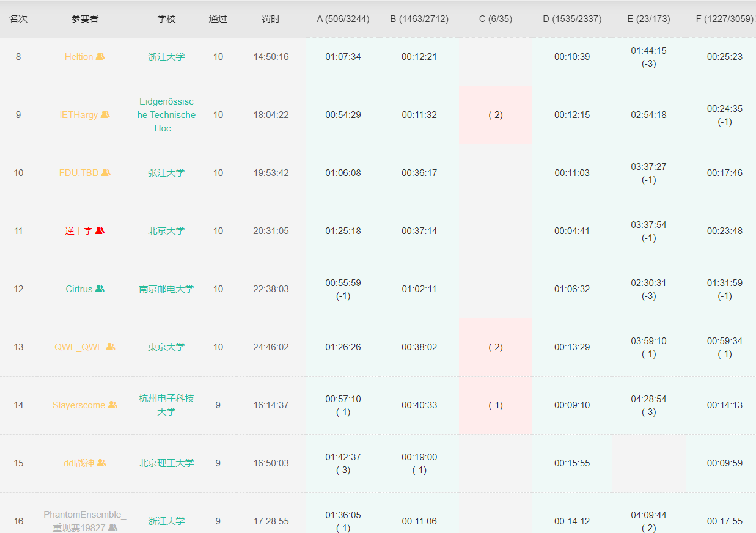This screenshot has width=756, height=533.
Task: Click the team icon next to FDU.TBD
Action: click(106, 172)
